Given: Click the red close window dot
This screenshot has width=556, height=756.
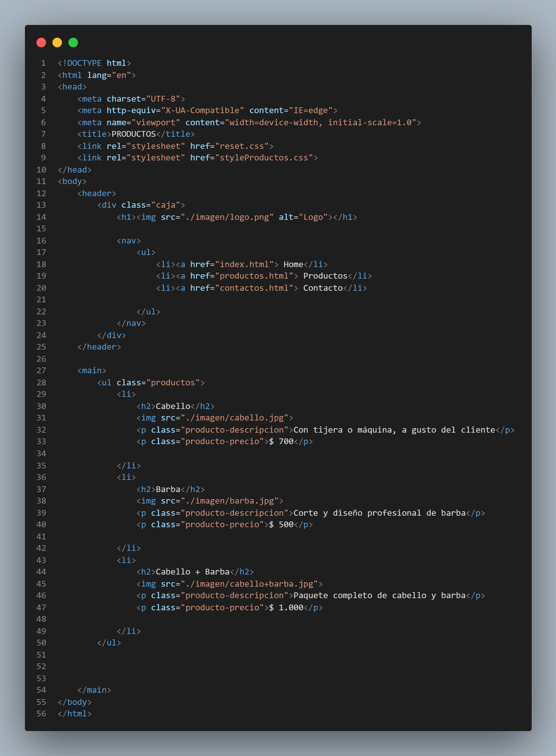Looking at the screenshot, I should [x=41, y=43].
